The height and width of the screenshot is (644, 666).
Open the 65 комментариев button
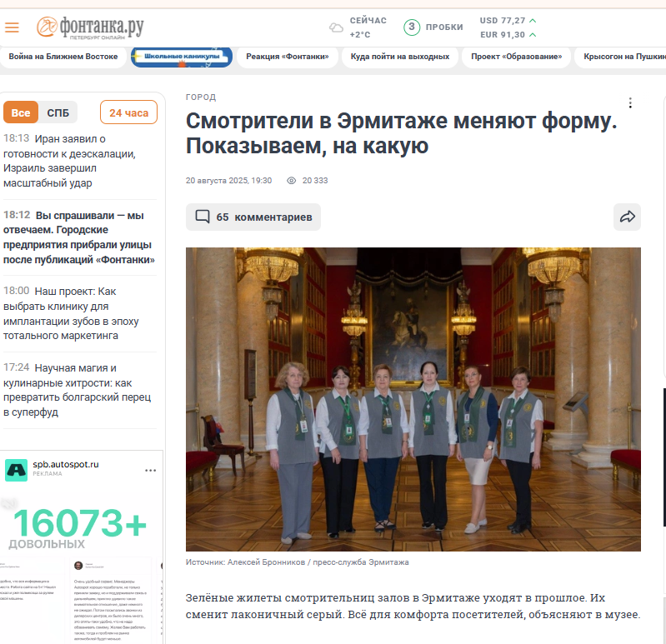253,217
